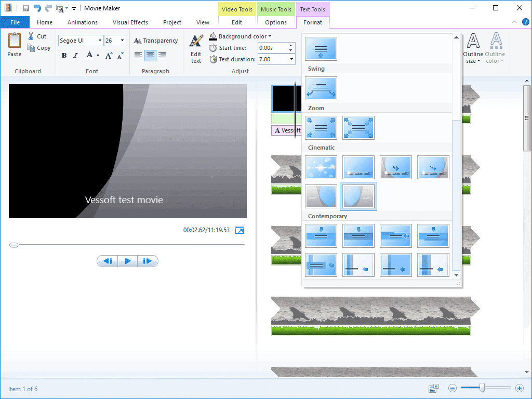Open Background color dropdown

point(240,36)
